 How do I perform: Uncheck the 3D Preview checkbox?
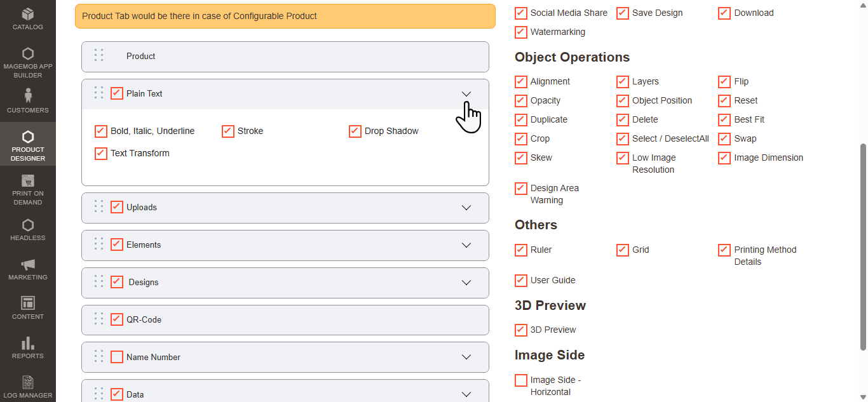point(521,330)
